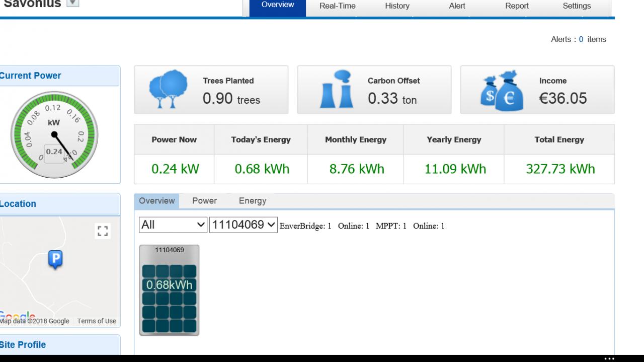Click the Current Power panel header
Image resolution: width=644 pixels, height=362 pixels.
pyautogui.click(x=60, y=76)
